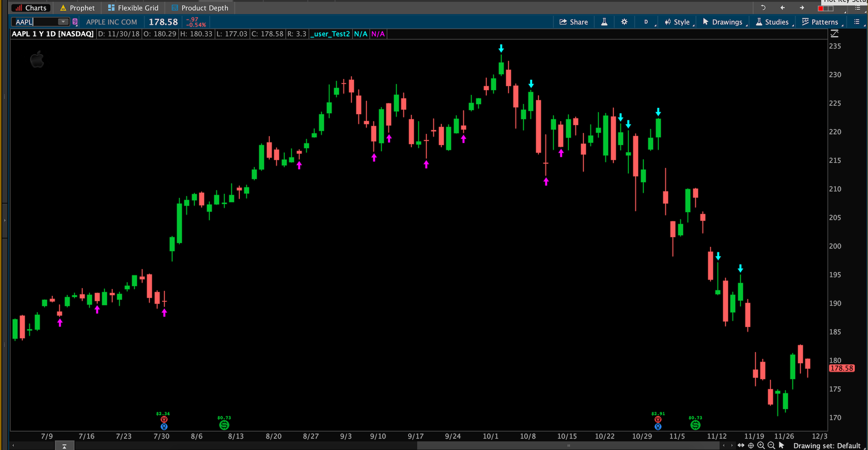Open the Prophet tab
The image size is (868, 450).
tap(77, 8)
